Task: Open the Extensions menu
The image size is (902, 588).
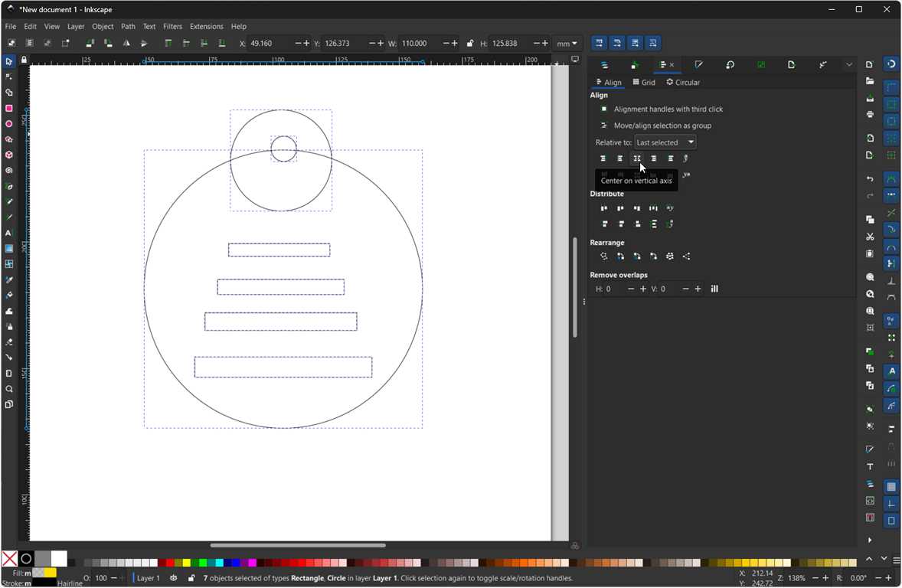Action: pyautogui.click(x=206, y=27)
